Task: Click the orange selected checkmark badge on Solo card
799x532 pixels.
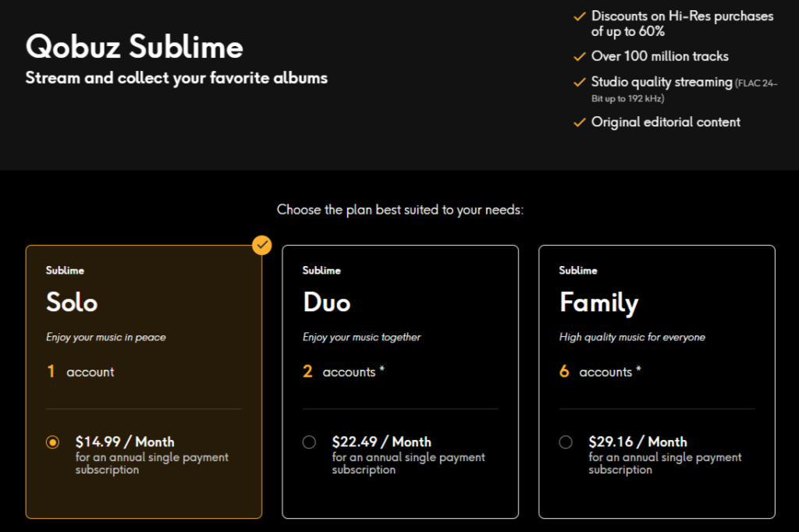Action: (x=262, y=245)
